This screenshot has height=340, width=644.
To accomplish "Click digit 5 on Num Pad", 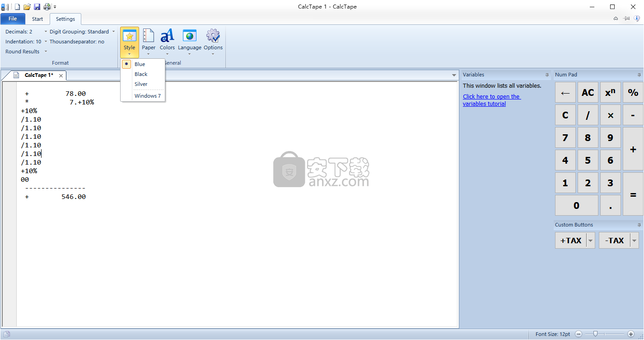I will [x=588, y=160].
